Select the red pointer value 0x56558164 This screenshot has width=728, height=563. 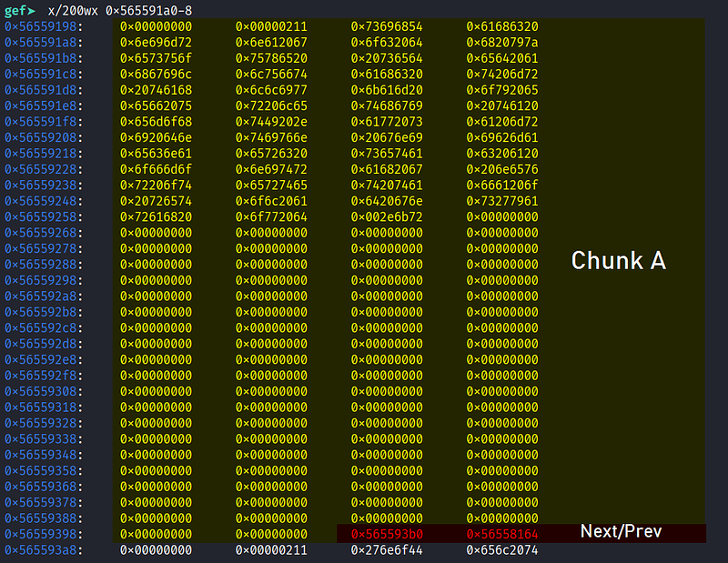point(502,534)
